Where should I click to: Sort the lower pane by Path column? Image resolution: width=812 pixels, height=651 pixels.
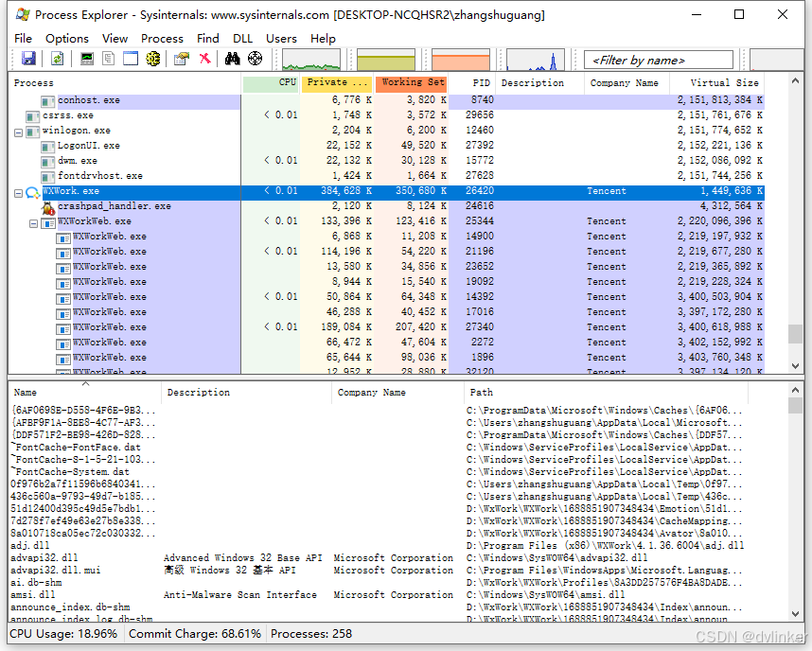click(606, 393)
